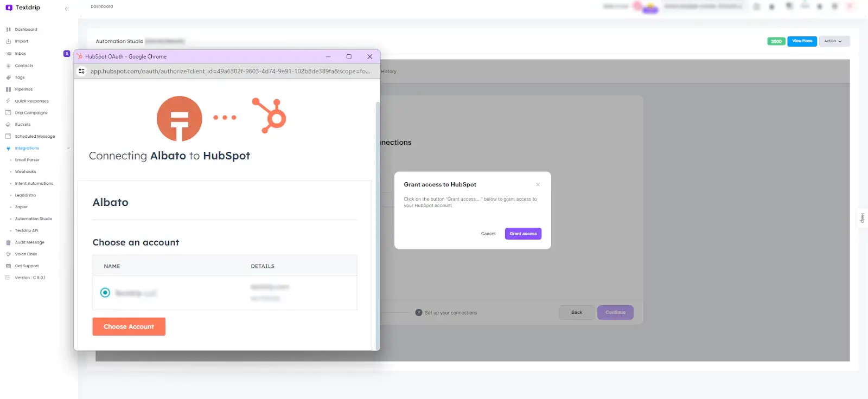Click the Back button
The height and width of the screenshot is (399, 868).
coord(577,312)
